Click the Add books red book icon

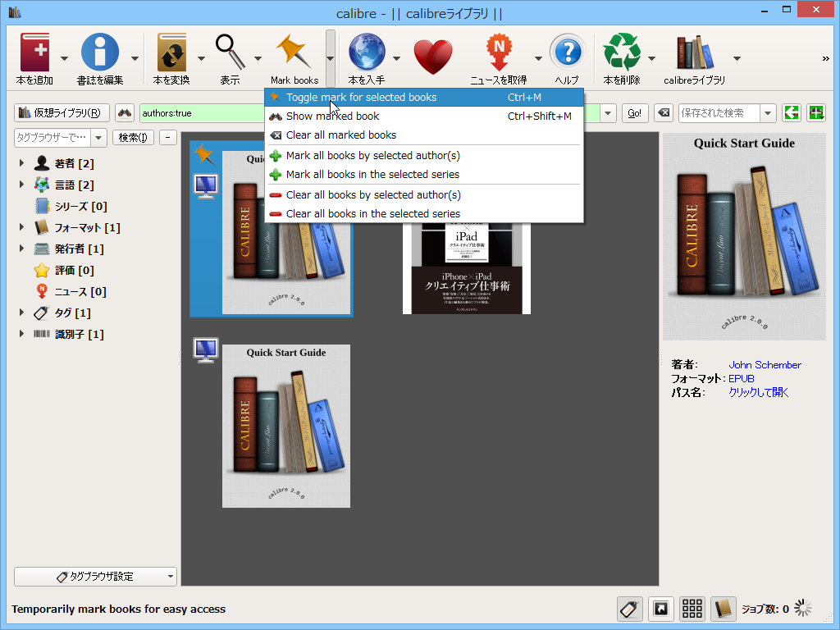pos(34,52)
